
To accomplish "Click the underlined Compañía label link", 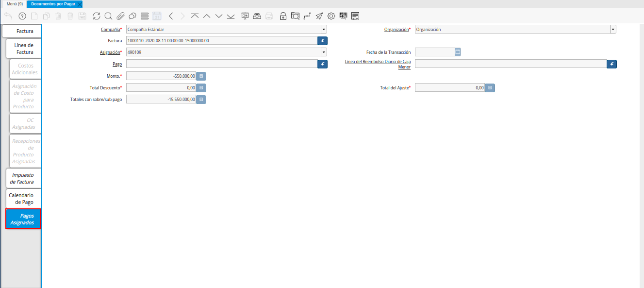I will (x=110, y=30).
